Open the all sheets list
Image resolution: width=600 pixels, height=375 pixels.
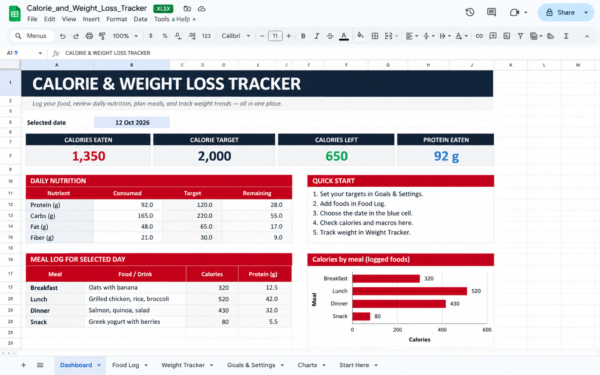(40, 365)
